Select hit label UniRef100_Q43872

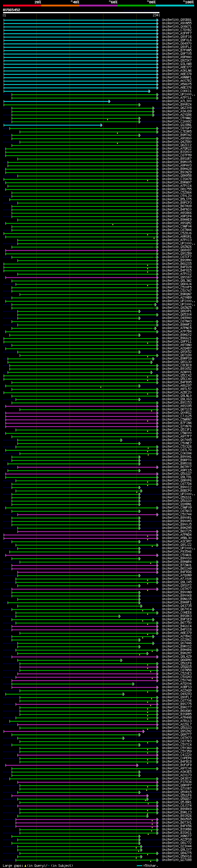pyautogui.click(x=177, y=779)
